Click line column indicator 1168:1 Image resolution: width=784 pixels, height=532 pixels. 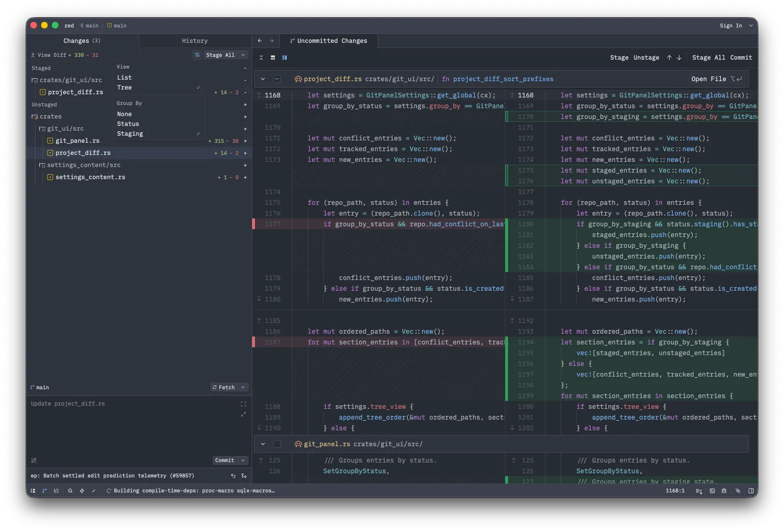point(675,490)
